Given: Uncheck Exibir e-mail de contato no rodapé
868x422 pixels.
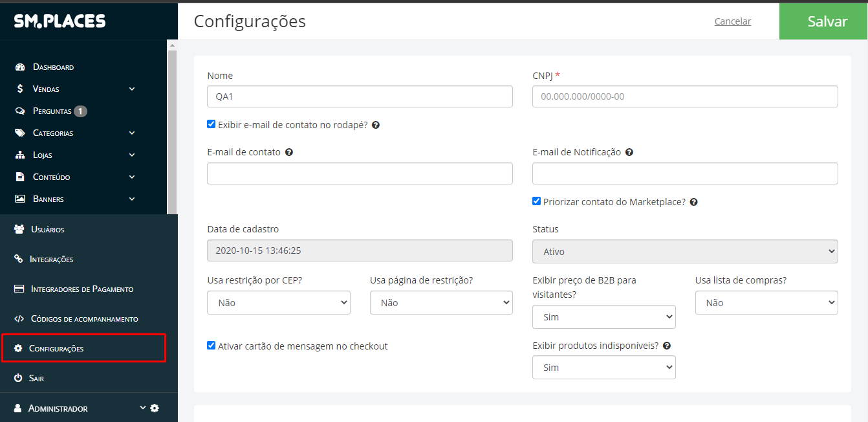Looking at the screenshot, I should [x=212, y=124].
